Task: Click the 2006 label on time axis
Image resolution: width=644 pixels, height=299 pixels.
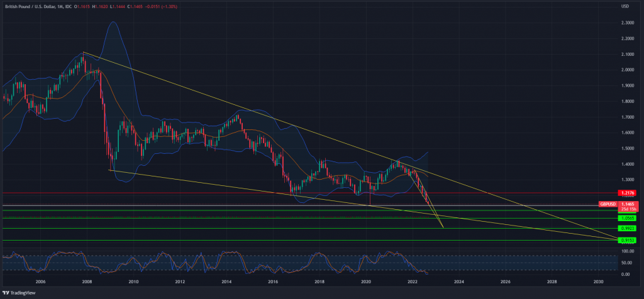Action: (x=40, y=282)
